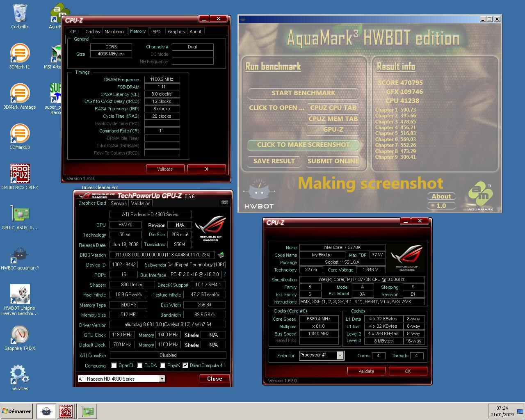This screenshot has width=525, height=420.
Task: Select the ROG CPU-Z taskbar button
Action: click(66, 411)
